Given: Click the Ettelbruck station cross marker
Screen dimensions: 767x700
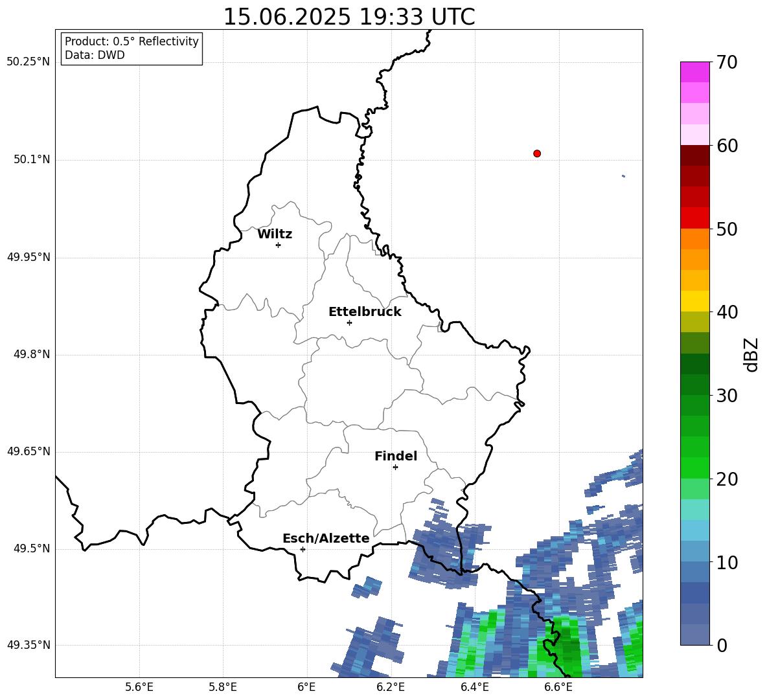Looking at the screenshot, I should [349, 322].
